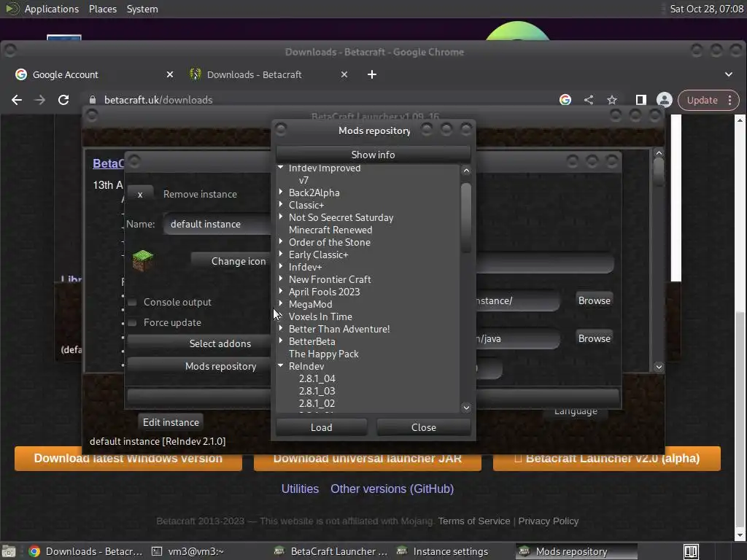Click Browse next to the java path
This screenshot has height=560, width=747.
pos(594,338)
